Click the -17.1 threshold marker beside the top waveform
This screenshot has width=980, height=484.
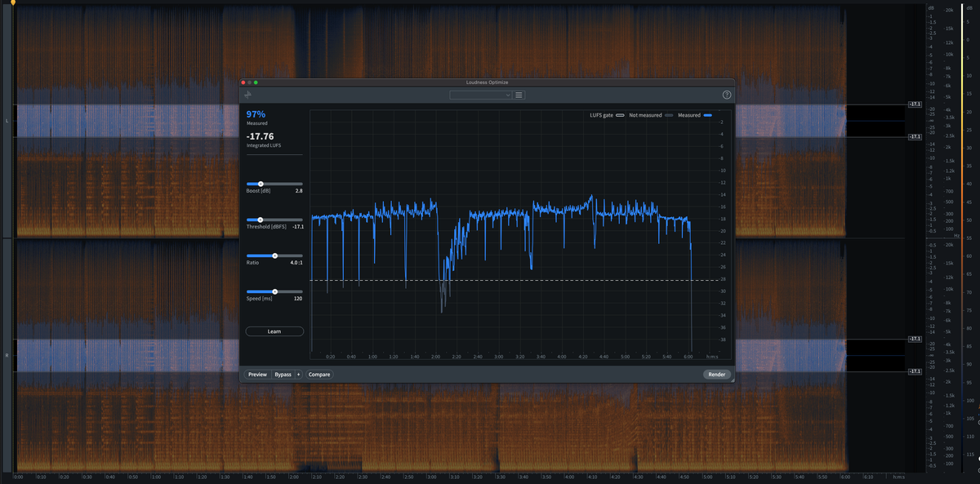pyautogui.click(x=915, y=106)
